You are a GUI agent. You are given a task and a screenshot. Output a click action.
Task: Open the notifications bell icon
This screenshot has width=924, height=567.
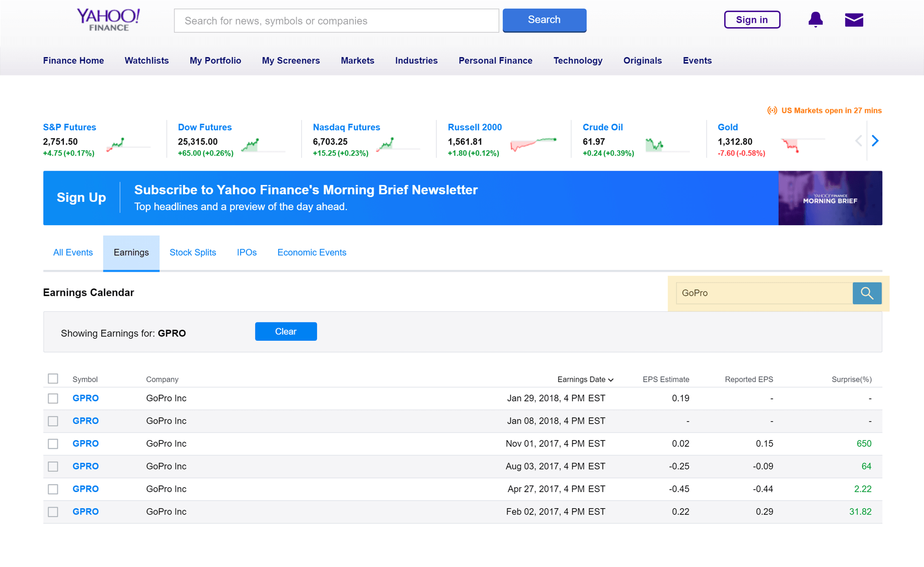tap(816, 19)
